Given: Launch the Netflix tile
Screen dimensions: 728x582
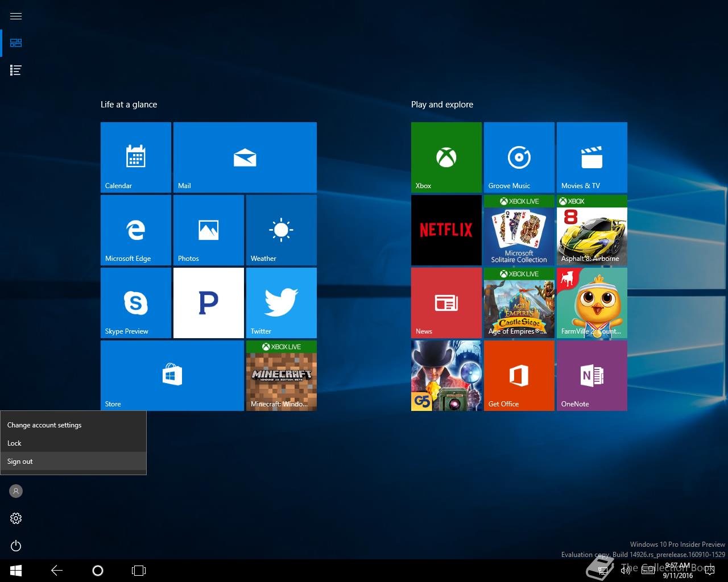Looking at the screenshot, I should (x=446, y=230).
